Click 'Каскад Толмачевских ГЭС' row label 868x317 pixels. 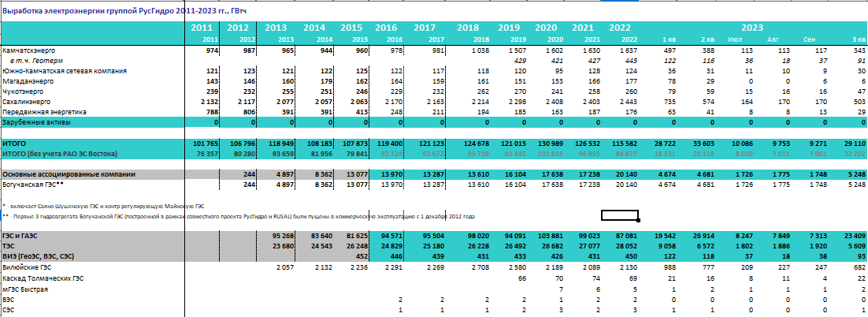[x=43, y=278]
